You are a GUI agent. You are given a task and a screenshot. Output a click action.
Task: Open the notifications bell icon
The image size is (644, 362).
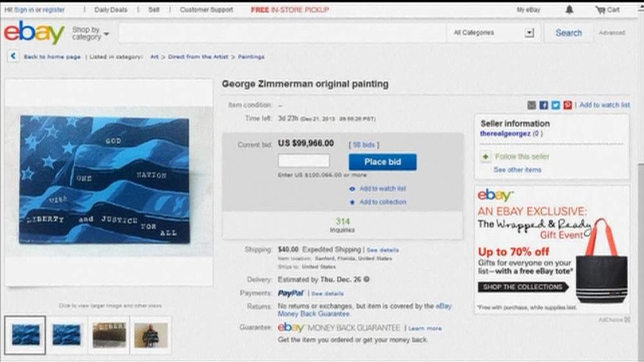point(569,10)
